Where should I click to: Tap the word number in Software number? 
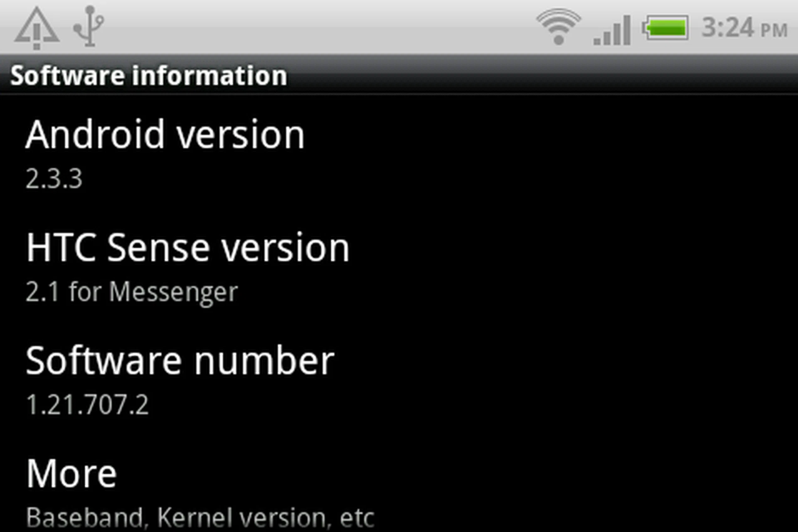point(264,361)
